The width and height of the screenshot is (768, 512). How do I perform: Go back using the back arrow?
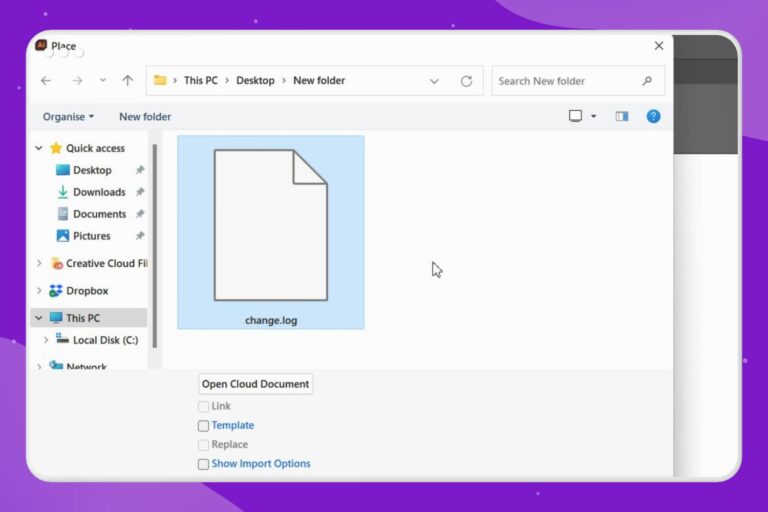coord(46,80)
